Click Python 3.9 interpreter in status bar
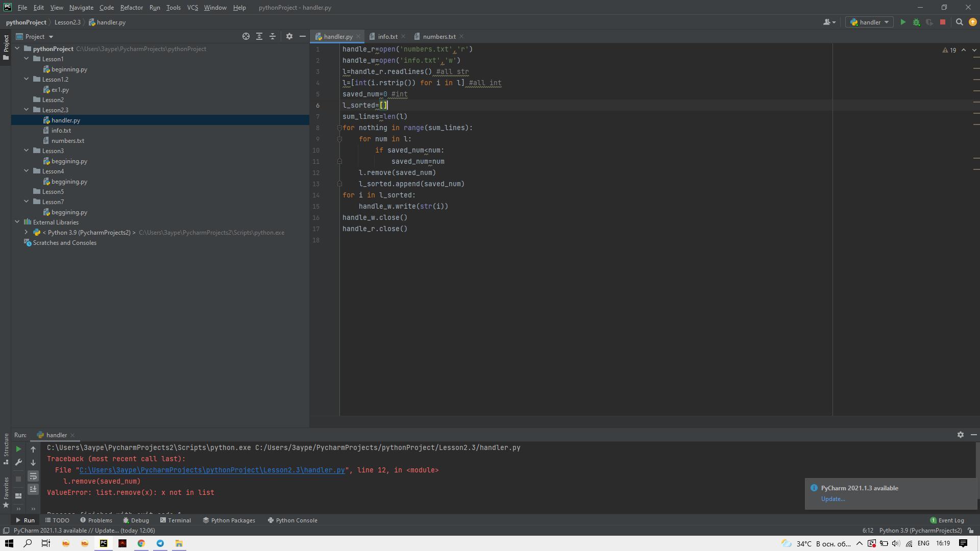This screenshot has height=551, width=980. (x=920, y=531)
